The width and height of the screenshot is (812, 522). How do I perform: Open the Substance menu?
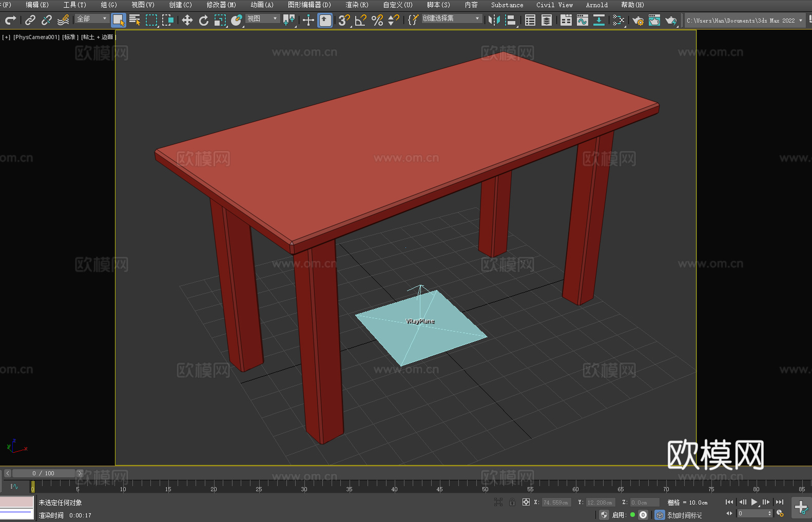507,5
